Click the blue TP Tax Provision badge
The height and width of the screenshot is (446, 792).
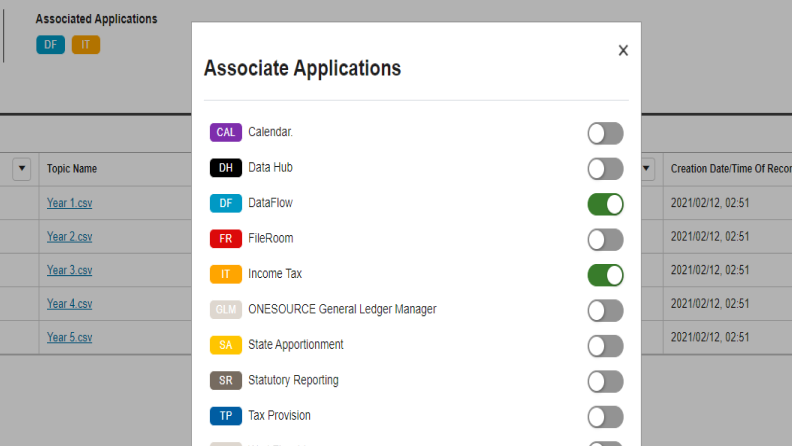225,416
